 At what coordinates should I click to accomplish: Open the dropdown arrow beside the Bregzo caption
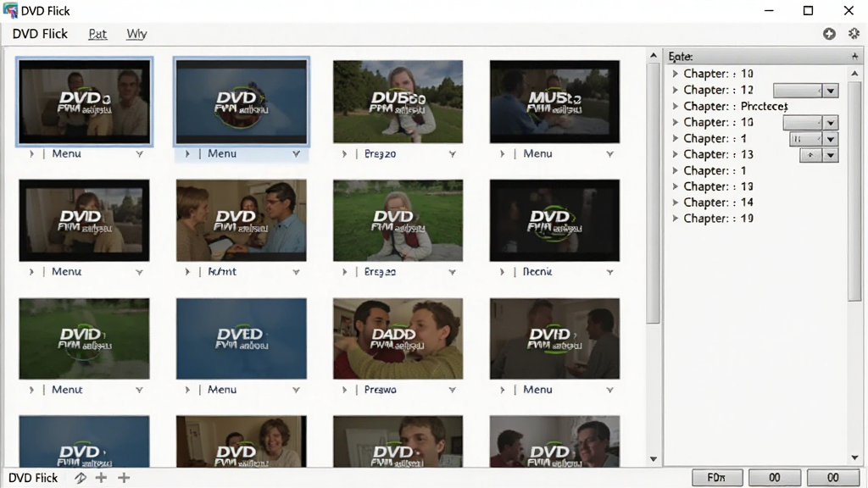[x=453, y=154]
